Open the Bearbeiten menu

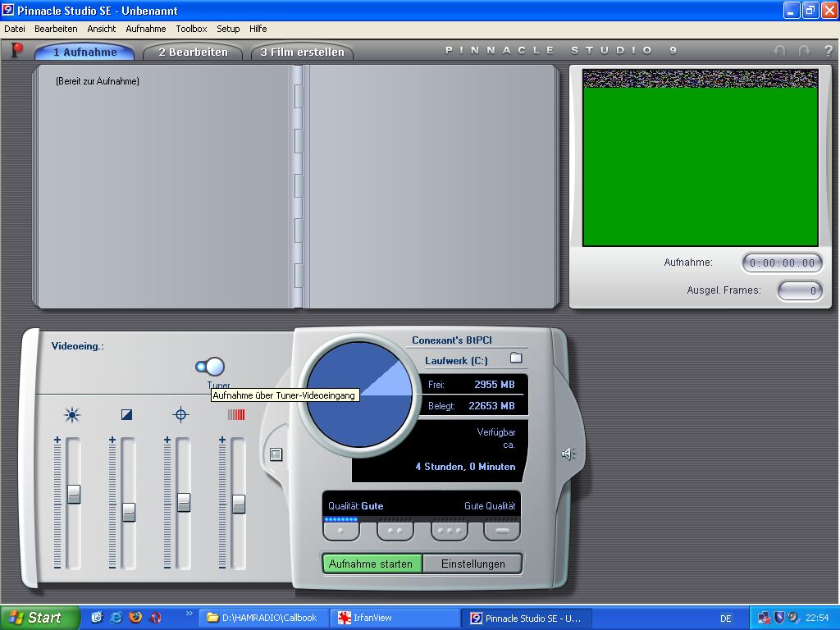[x=56, y=29]
